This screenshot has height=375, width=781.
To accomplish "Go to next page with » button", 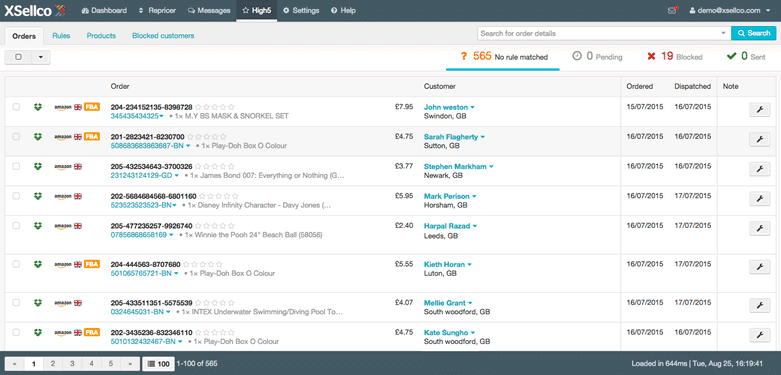I will pos(130,364).
